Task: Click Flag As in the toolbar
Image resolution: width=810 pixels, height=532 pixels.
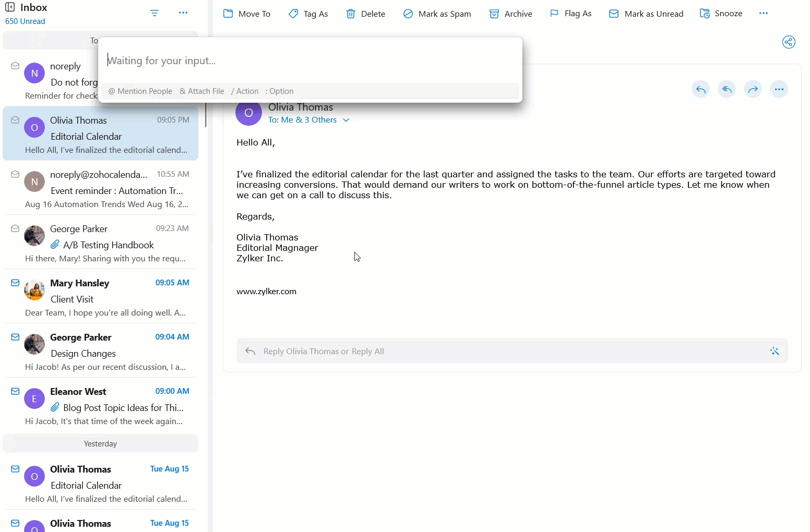Action: click(571, 14)
